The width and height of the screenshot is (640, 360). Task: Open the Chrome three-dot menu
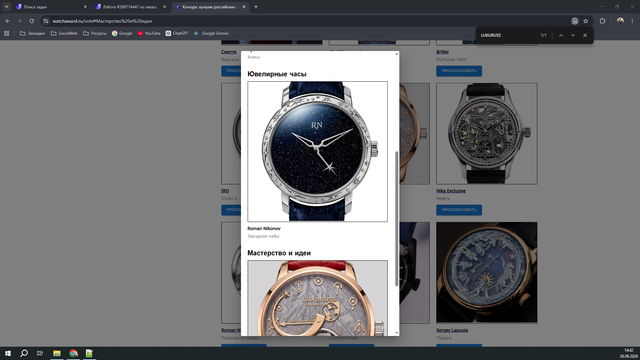click(632, 21)
